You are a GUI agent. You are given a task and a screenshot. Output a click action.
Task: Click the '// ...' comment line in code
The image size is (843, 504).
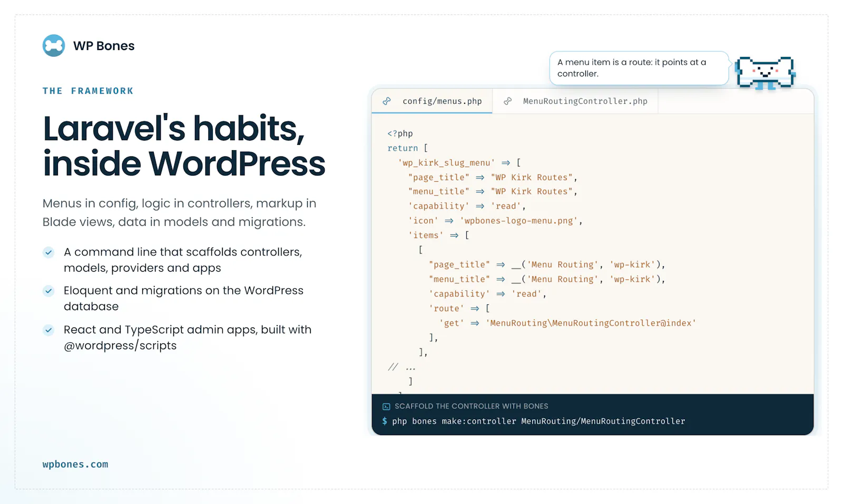(x=401, y=367)
